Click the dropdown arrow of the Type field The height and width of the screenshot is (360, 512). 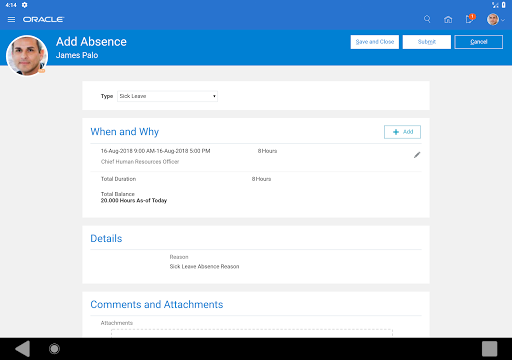tap(214, 96)
